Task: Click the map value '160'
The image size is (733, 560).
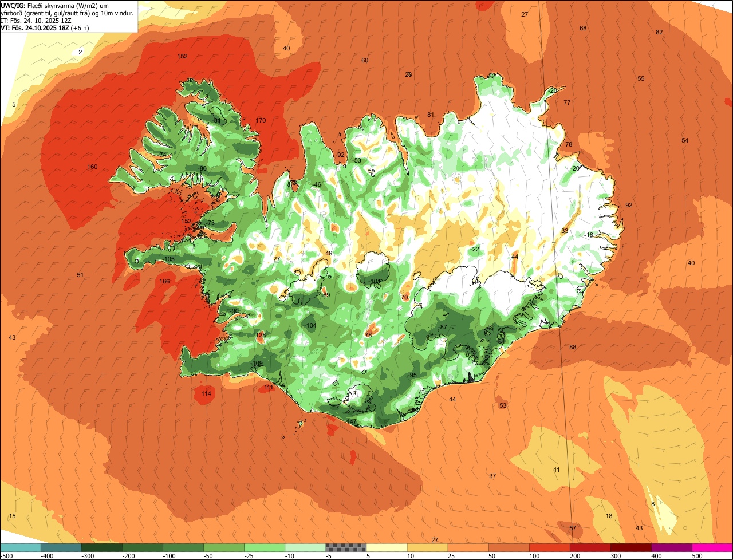Action: pos(92,167)
